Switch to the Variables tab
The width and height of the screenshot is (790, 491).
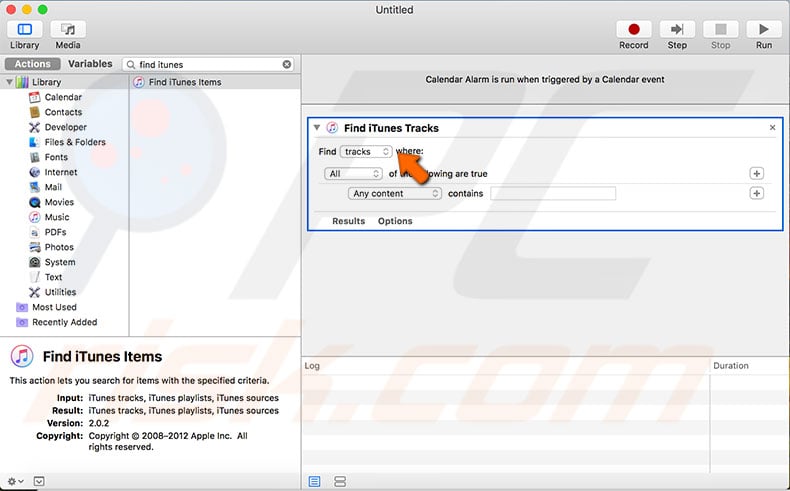coord(90,64)
